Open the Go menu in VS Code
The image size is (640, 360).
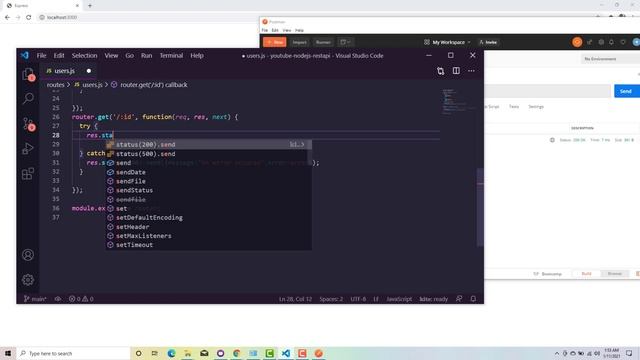[x=129, y=56]
